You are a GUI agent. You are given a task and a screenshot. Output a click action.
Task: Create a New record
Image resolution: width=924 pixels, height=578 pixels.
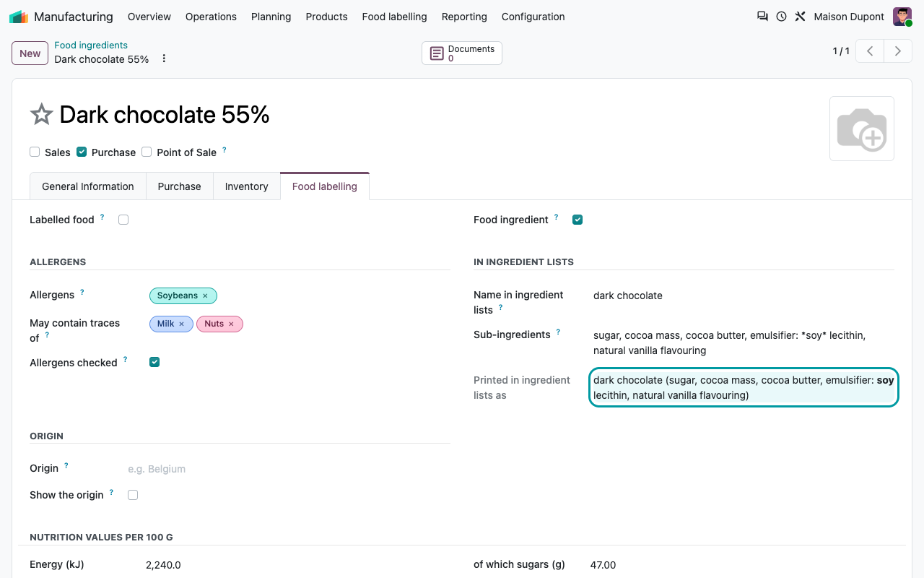tap(30, 53)
